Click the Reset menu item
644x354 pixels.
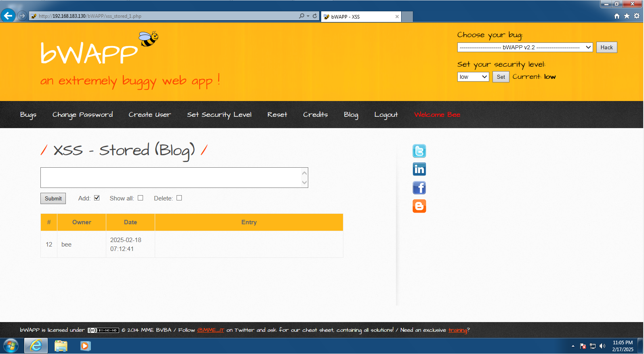point(277,115)
